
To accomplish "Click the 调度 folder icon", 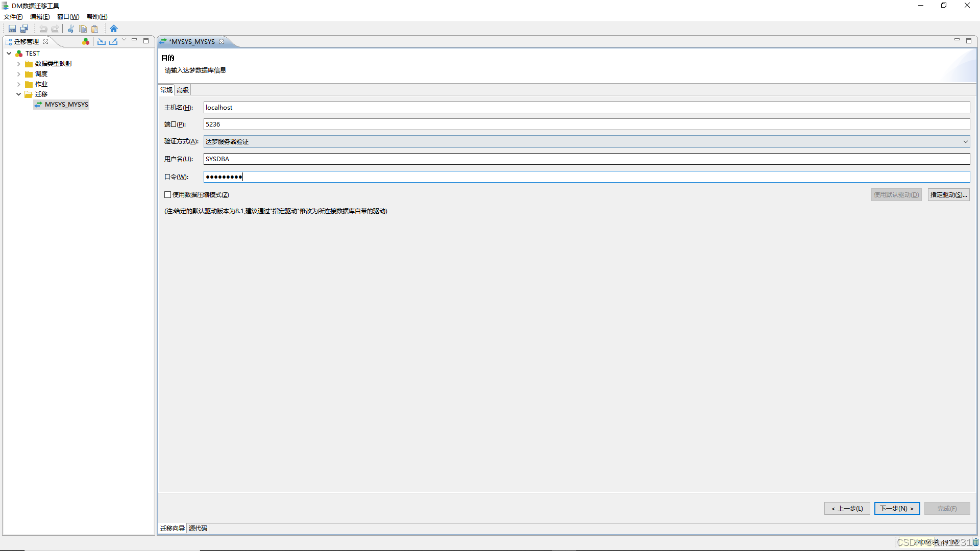I will coord(29,74).
